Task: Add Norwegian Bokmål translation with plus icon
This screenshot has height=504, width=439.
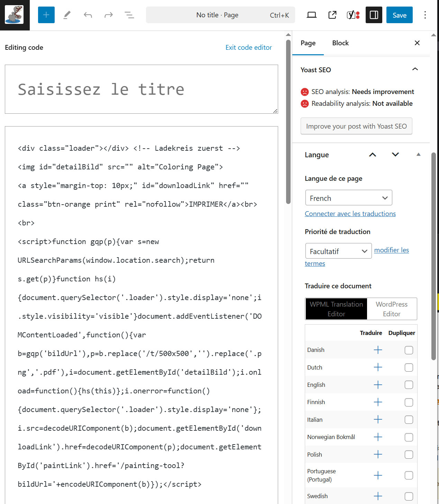Action: (x=378, y=437)
